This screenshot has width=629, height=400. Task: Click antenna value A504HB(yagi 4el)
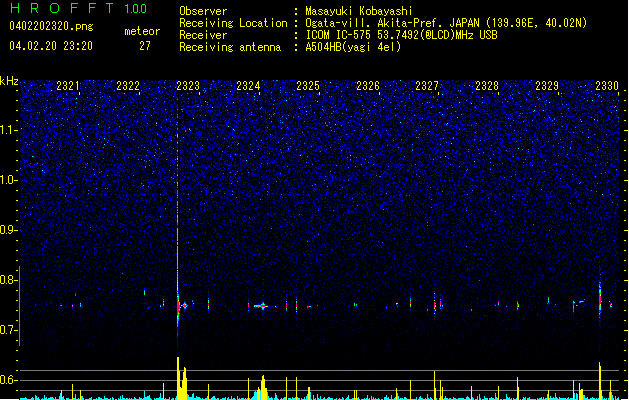[353, 47]
